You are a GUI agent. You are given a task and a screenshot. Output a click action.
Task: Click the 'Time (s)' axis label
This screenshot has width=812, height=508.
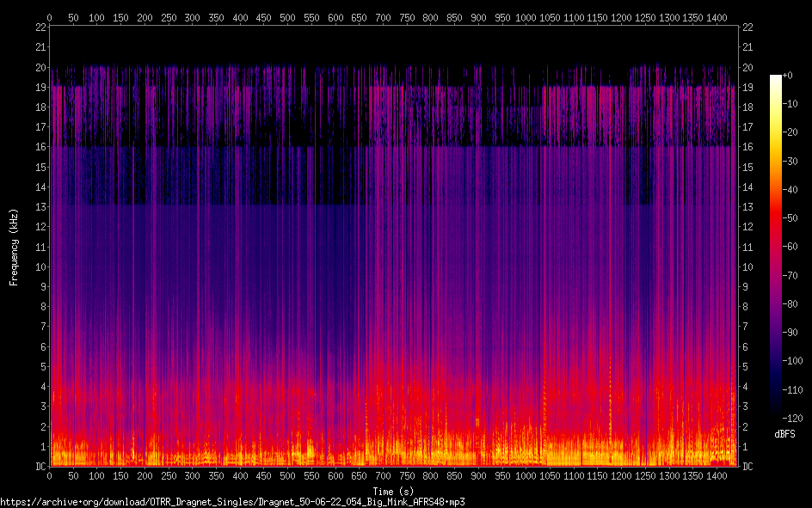[x=393, y=491]
